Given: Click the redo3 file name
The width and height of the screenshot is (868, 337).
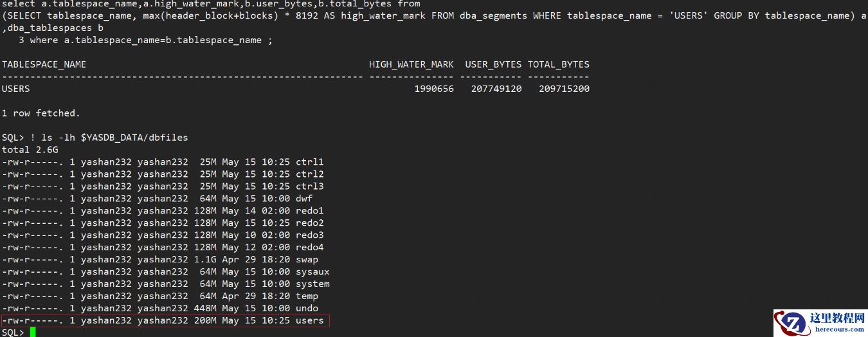Looking at the screenshot, I should 309,235.
